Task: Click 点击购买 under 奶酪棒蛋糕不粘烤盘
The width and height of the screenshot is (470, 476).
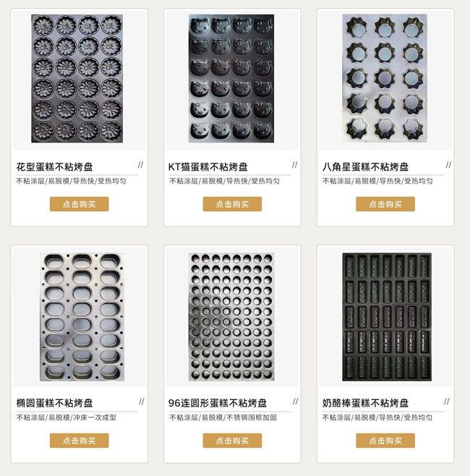Action: click(x=385, y=441)
